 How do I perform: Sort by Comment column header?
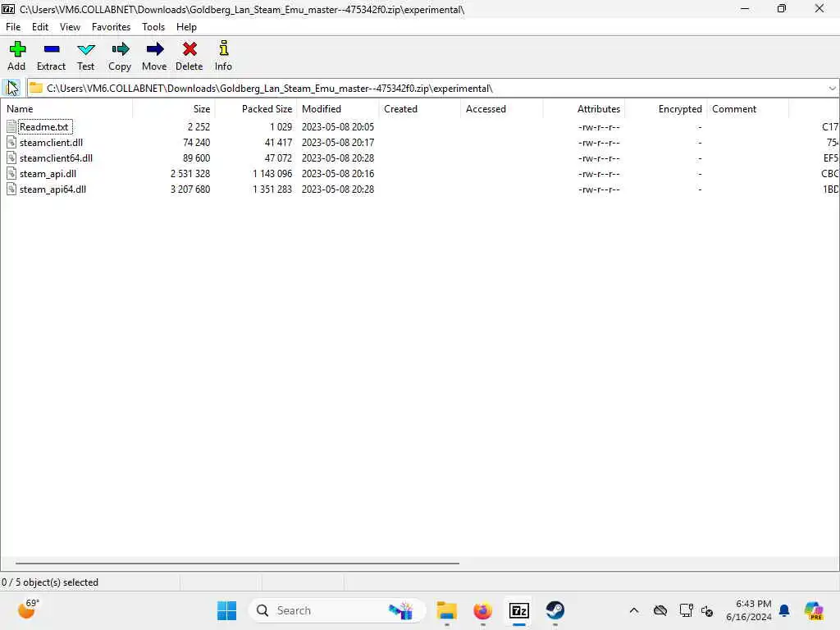(x=748, y=109)
